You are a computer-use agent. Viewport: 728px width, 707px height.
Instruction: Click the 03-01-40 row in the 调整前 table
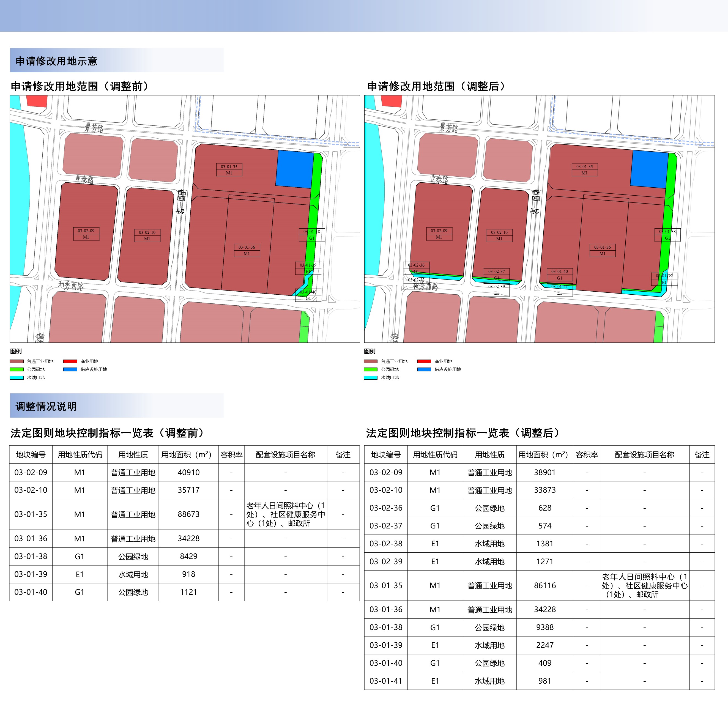tap(31, 592)
